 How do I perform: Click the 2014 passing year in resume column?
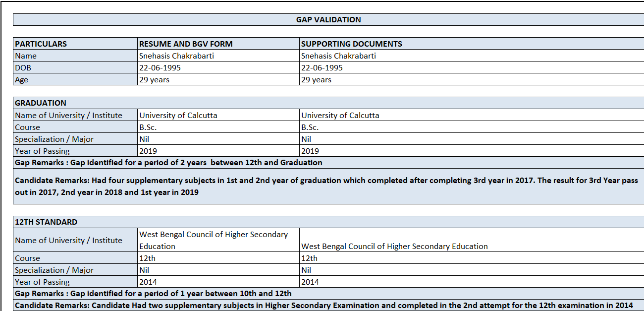point(148,282)
